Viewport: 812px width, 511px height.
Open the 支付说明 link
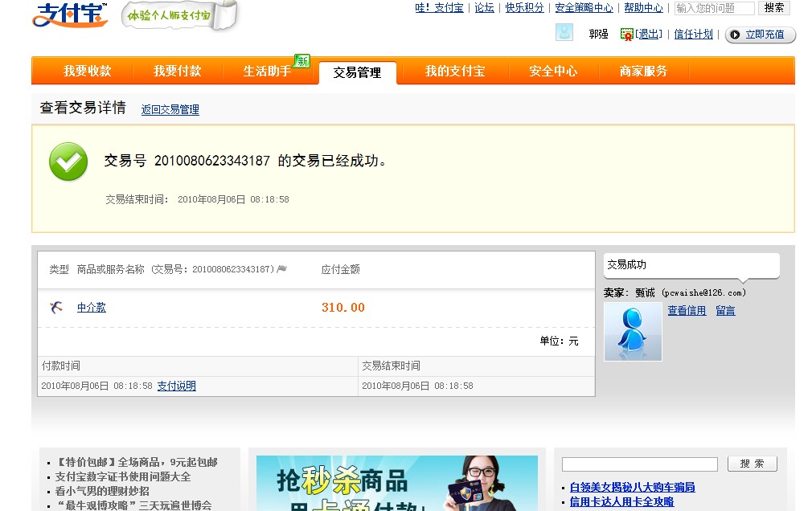[x=176, y=386]
